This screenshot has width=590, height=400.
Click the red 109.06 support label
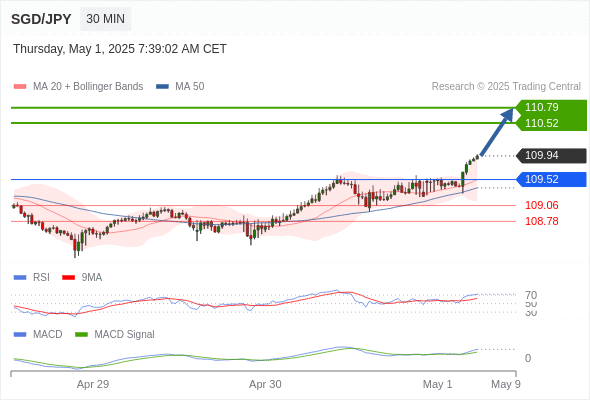click(x=541, y=205)
